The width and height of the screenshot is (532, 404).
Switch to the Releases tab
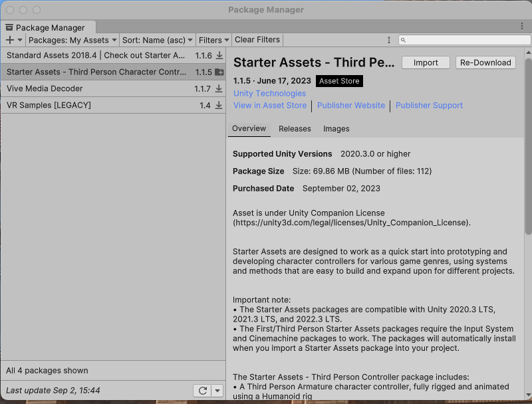click(295, 129)
